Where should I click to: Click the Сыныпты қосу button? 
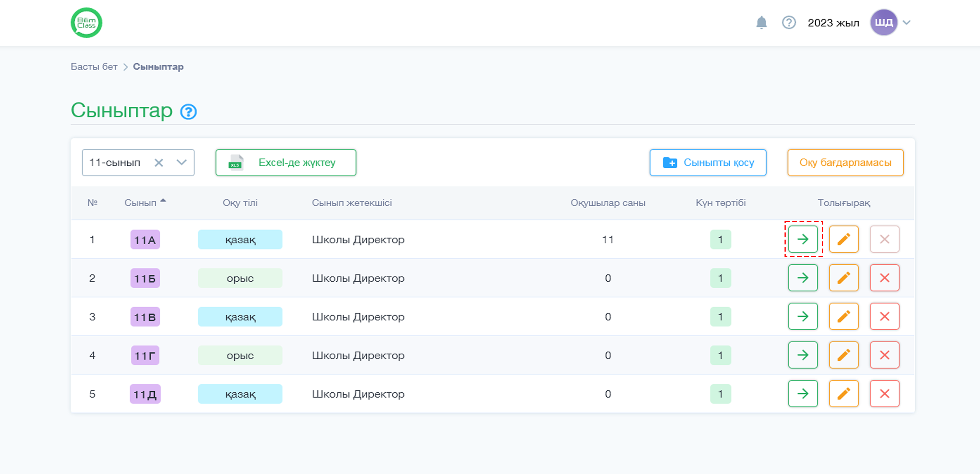[708, 163]
